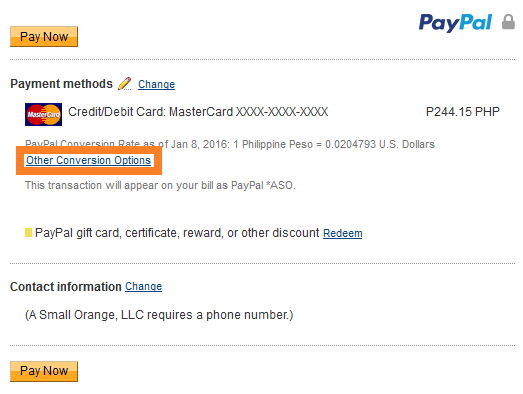Viewport: 523px width, 394px height.
Task: Click the orange highlight around conversion options
Action: click(x=89, y=160)
